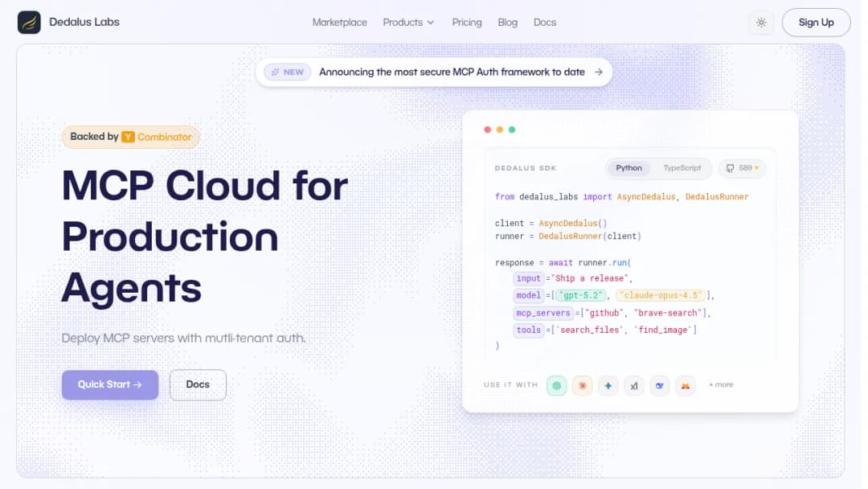Viewport: 868px width, 489px height.
Task: Click the Sign Up button
Action: [816, 23]
